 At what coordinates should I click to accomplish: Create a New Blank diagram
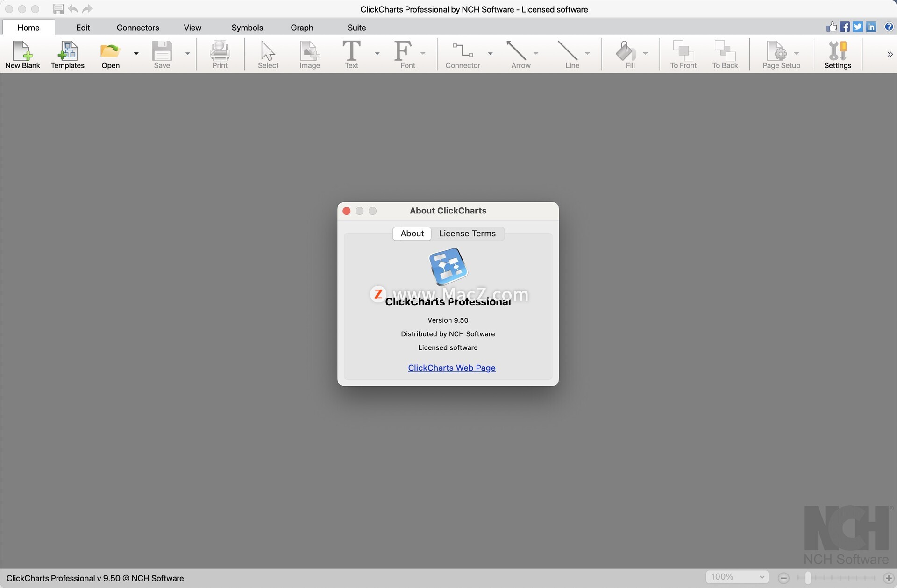(22, 55)
